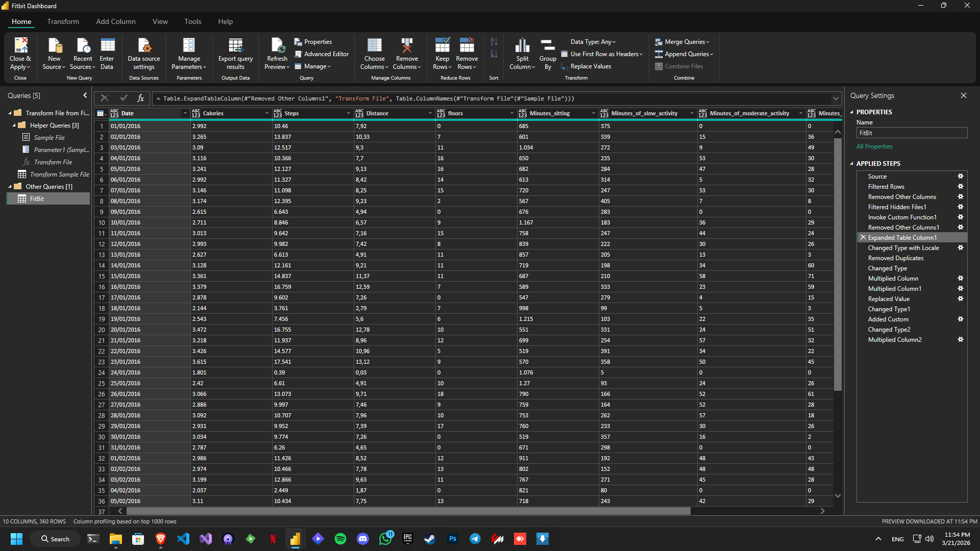The height and width of the screenshot is (551, 980).
Task: Sort ascending with the A-Z icon
Action: coord(493,41)
